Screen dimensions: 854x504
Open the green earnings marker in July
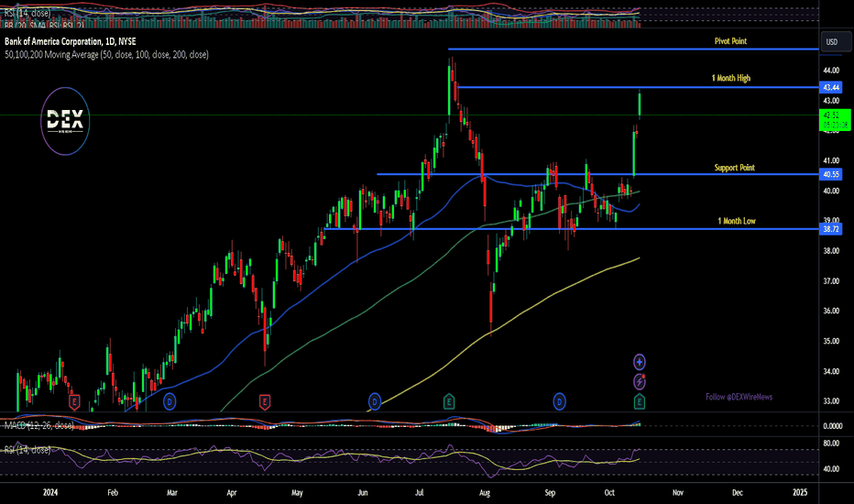click(449, 402)
